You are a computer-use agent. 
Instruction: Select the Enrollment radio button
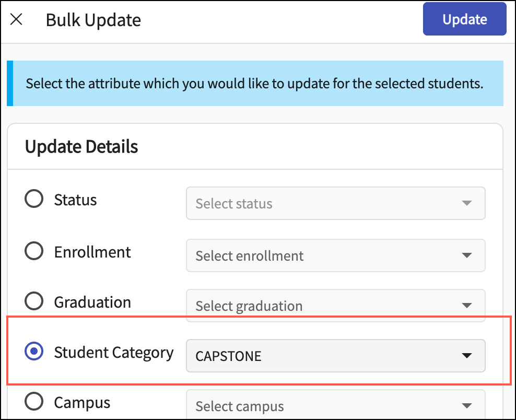coord(34,251)
